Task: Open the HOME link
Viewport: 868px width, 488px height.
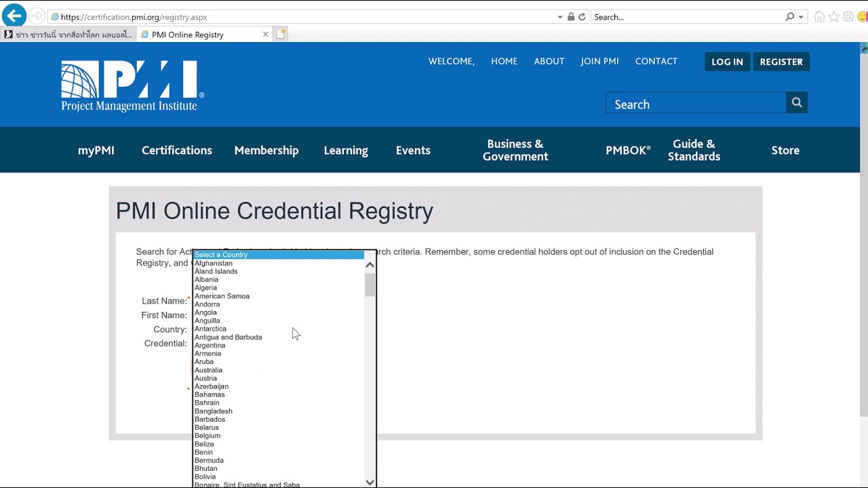Action: point(504,61)
